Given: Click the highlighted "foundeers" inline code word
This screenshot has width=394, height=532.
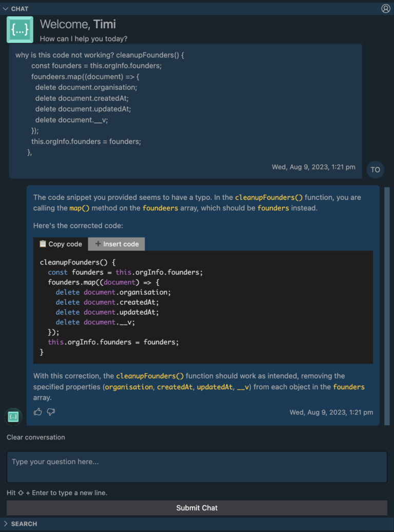Looking at the screenshot, I should point(161,208).
